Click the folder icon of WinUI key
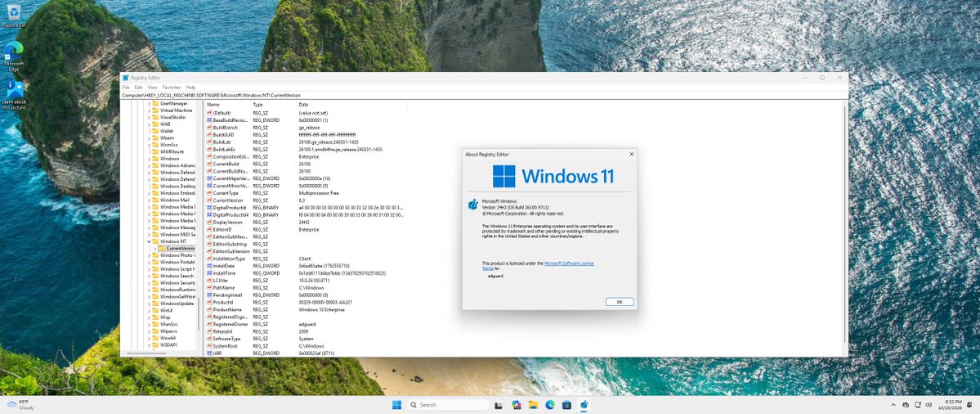This screenshot has height=414, width=980. coord(155,310)
